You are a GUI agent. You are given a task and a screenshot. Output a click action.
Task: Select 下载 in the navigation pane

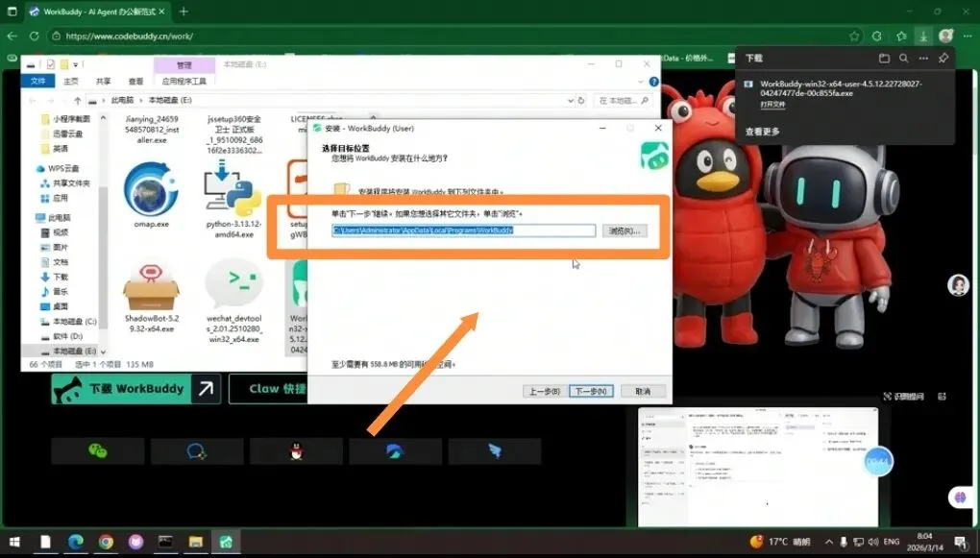click(x=55, y=277)
